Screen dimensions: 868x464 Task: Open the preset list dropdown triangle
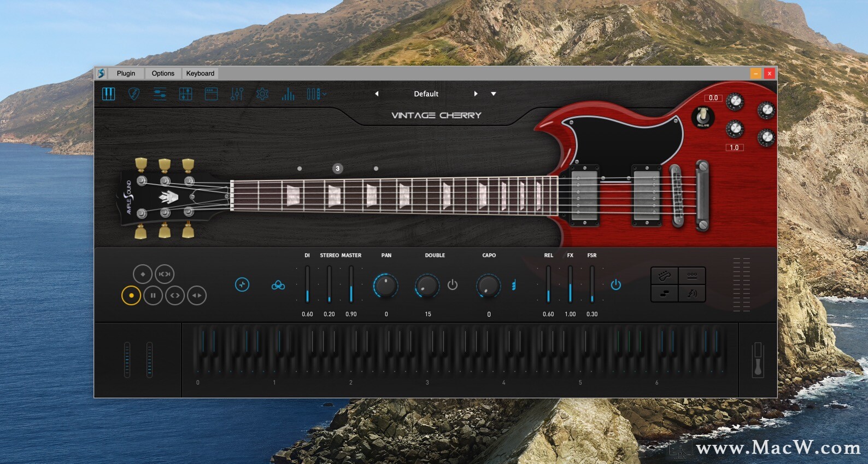[x=494, y=94]
